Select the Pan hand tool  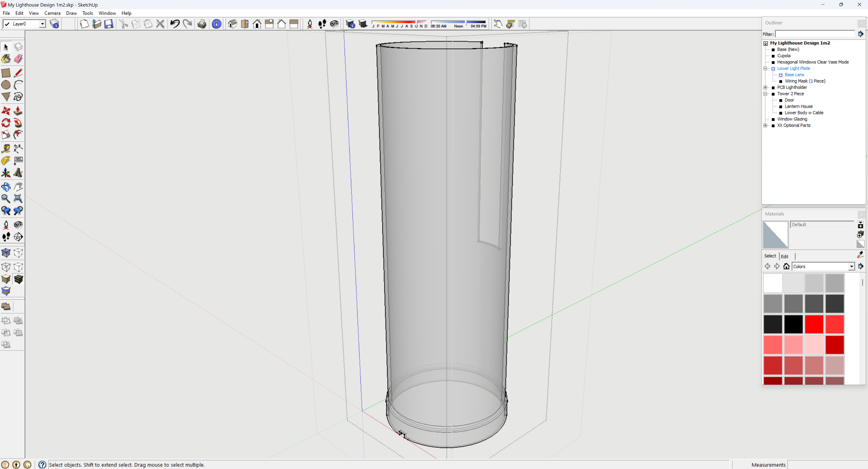coord(18,187)
